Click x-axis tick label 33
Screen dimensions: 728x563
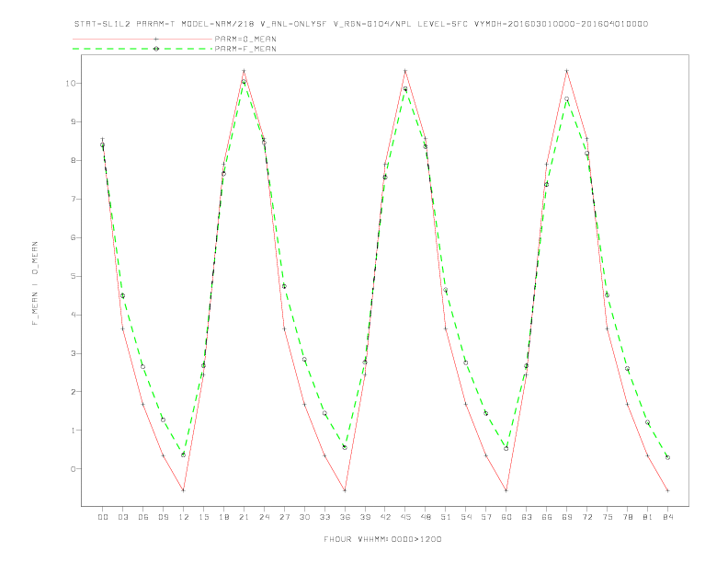pos(324,517)
